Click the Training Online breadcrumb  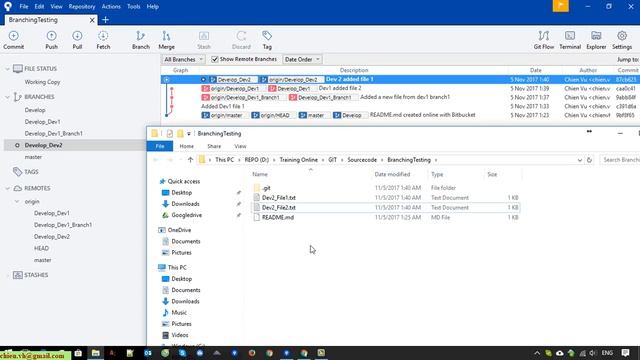[x=298, y=160]
